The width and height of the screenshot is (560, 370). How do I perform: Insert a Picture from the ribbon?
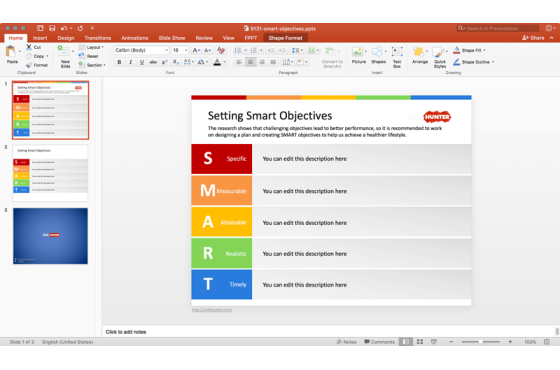point(358,55)
